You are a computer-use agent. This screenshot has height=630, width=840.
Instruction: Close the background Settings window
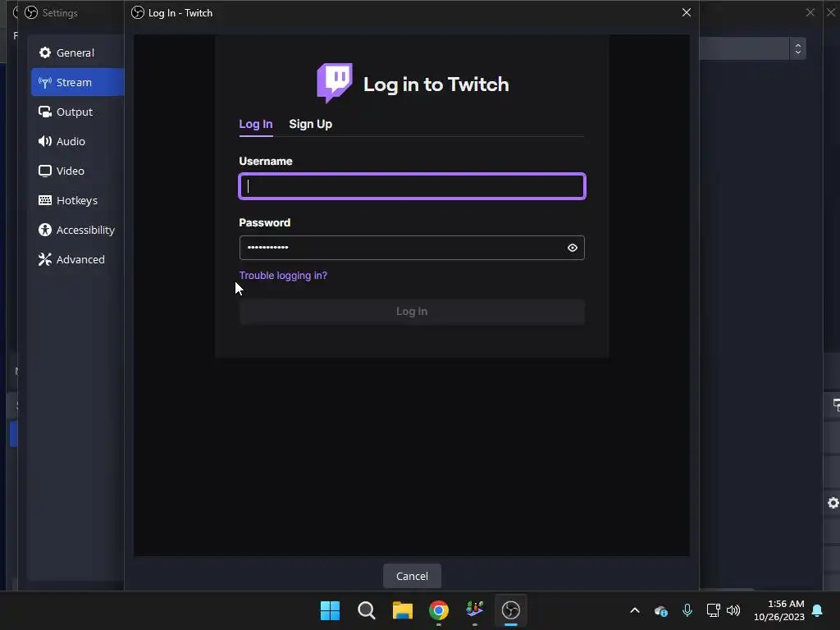pyautogui.click(x=810, y=12)
